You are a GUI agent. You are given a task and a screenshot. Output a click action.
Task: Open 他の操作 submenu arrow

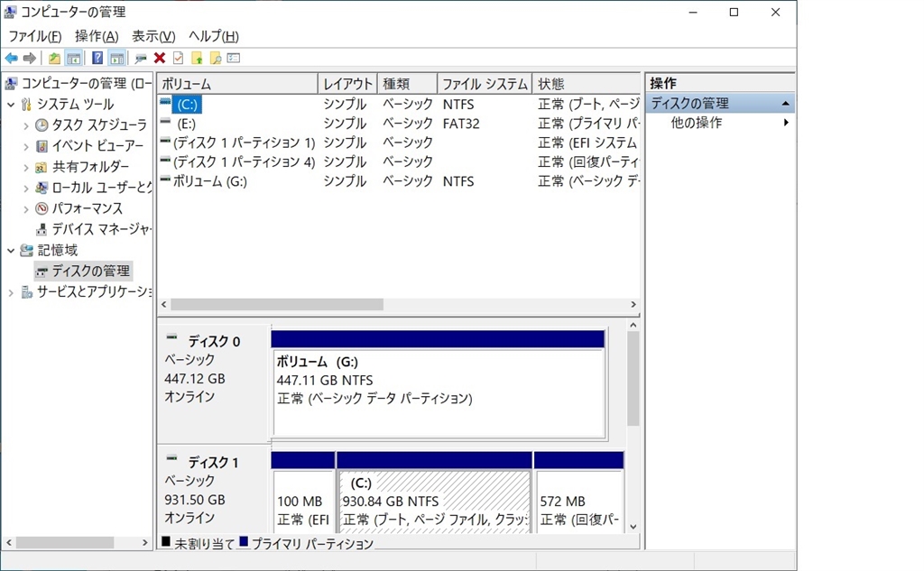786,123
